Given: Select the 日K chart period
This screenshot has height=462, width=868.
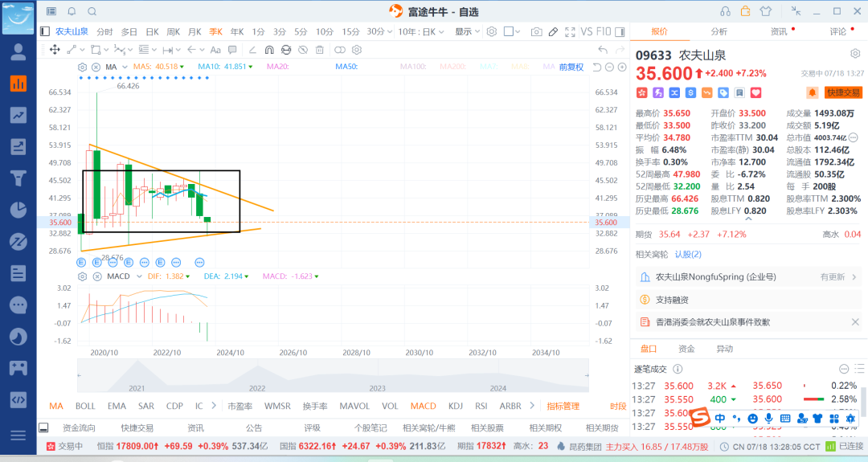Looking at the screenshot, I should pyautogui.click(x=152, y=31).
